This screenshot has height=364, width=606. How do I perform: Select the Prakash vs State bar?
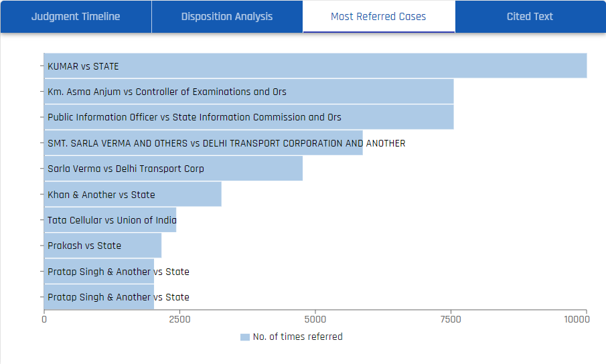102,246
